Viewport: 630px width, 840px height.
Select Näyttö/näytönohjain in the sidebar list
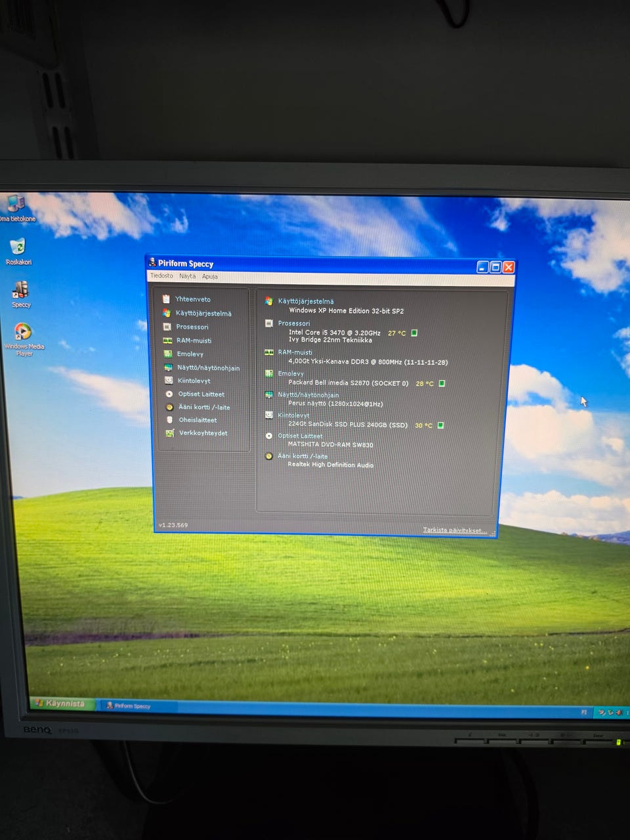pos(208,368)
